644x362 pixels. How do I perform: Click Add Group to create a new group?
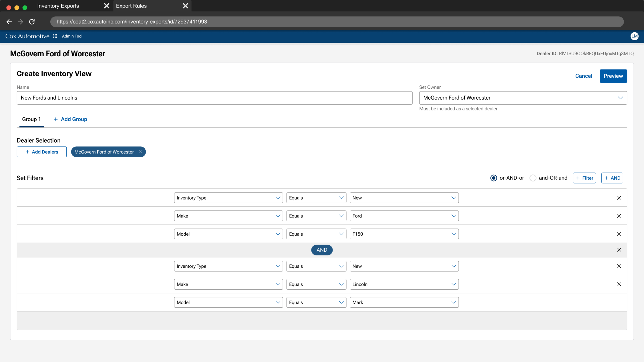tap(70, 119)
